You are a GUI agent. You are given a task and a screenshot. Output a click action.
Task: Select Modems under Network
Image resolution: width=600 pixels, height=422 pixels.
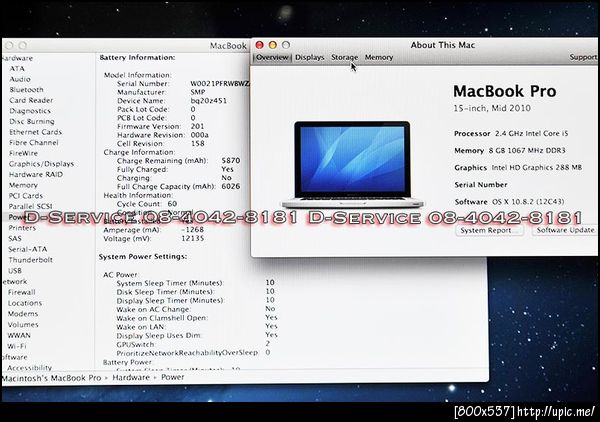click(23, 314)
